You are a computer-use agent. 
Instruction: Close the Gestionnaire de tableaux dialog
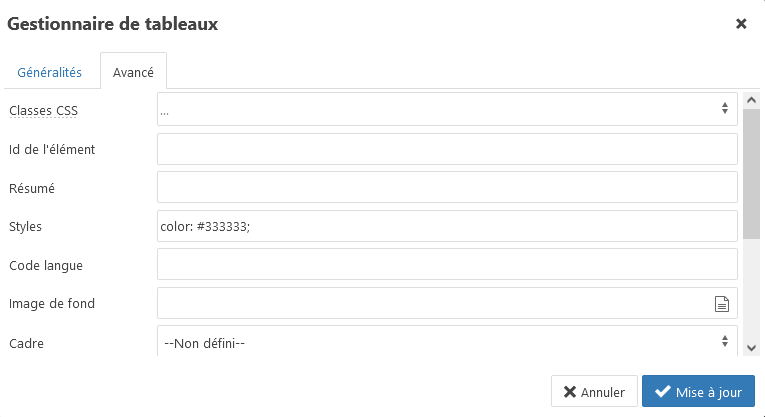(741, 24)
